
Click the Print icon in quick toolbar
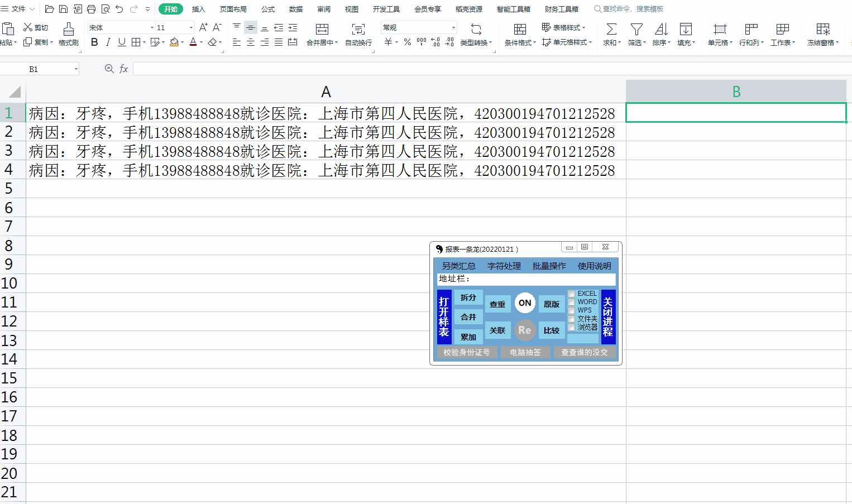91,9
